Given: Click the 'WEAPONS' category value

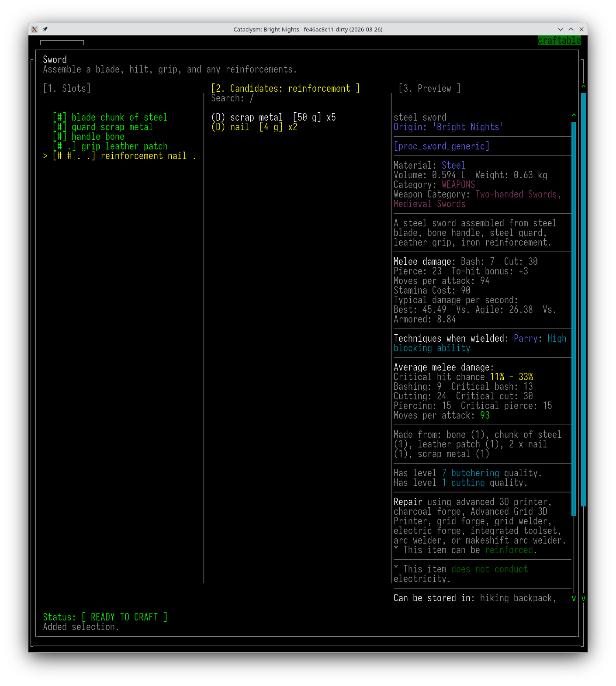Looking at the screenshot, I should 458,184.
